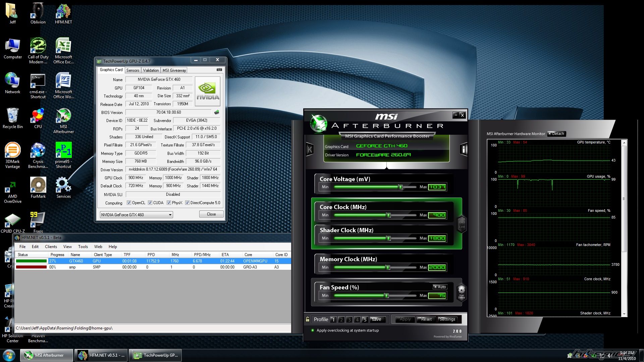Open Call of Duty Modern Warfare shortcut
The height and width of the screenshot is (362, 644).
[x=38, y=50]
